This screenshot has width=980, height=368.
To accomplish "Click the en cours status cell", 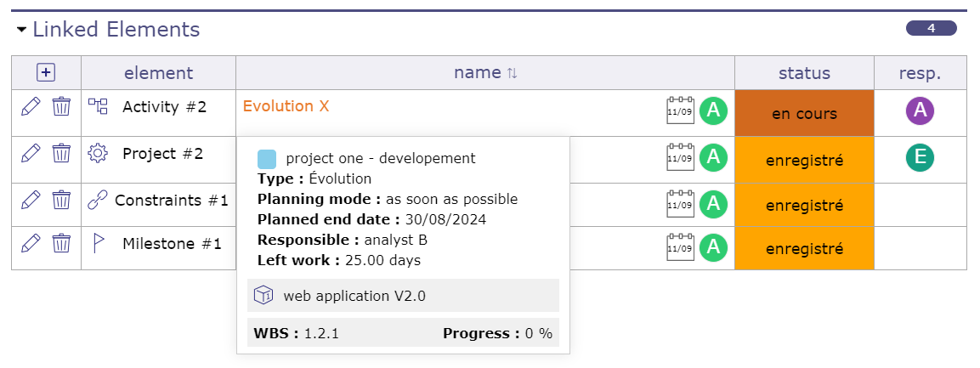I will click(x=804, y=113).
